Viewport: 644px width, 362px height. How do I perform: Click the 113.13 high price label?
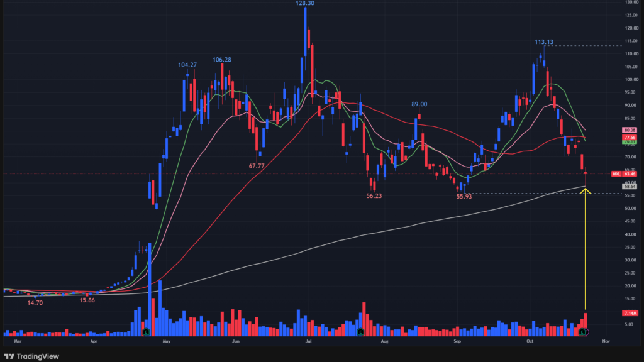pyautogui.click(x=544, y=42)
